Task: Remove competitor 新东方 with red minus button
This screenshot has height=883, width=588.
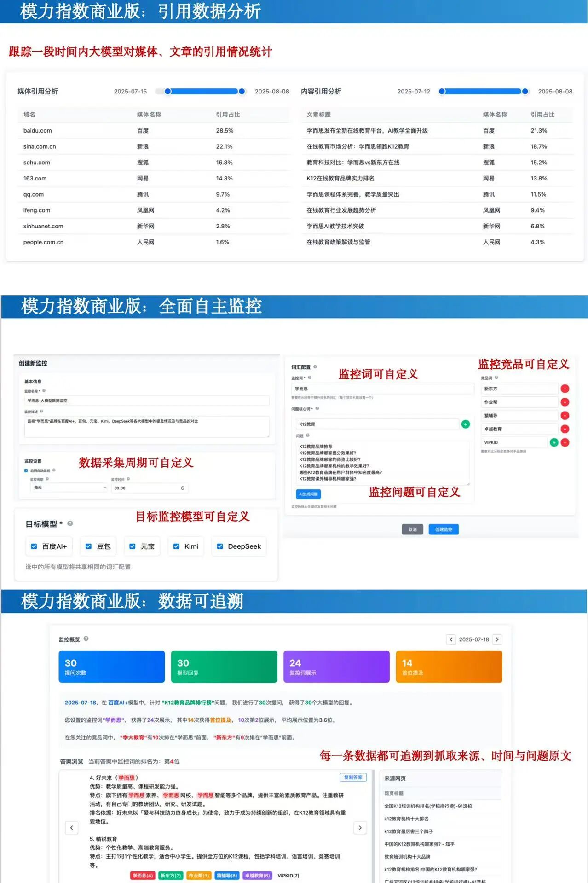Action: (x=565, y=389)
